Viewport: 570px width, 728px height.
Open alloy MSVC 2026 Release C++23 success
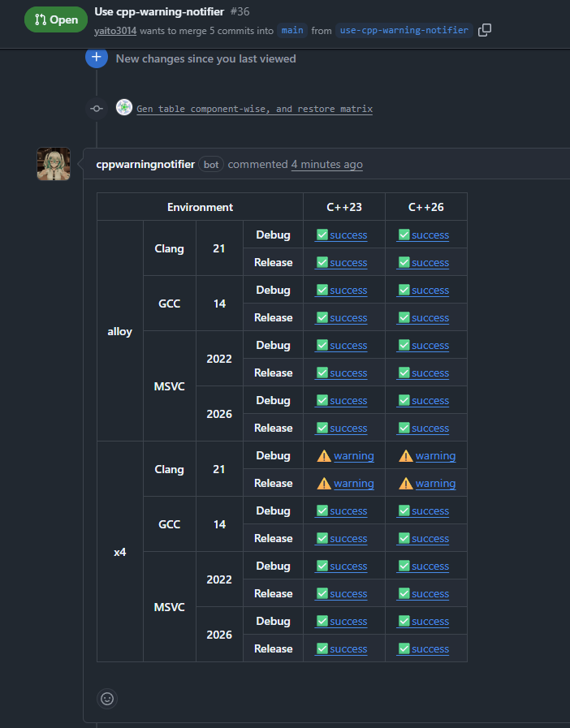click(342, 428)
